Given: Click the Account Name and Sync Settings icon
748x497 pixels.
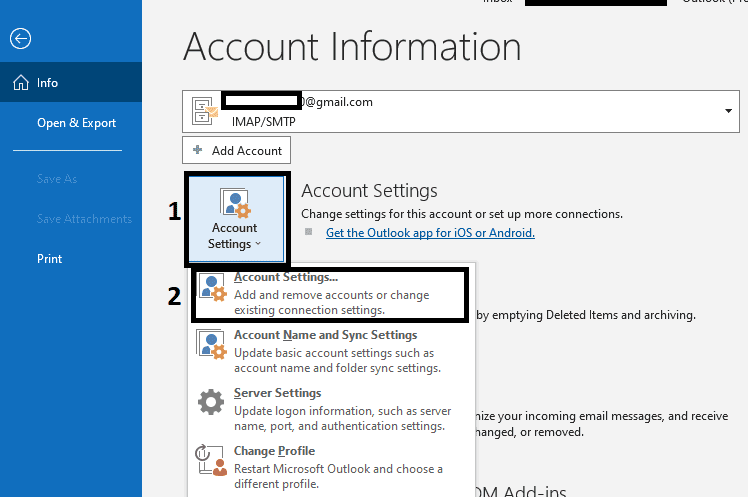Looking at the screenshot, I should click(x=211, y=345).
